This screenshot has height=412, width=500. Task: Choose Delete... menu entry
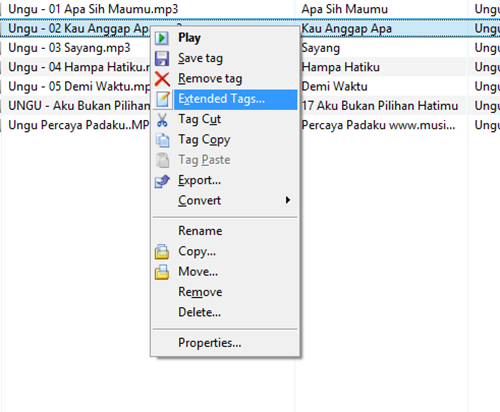pos(225,312)
